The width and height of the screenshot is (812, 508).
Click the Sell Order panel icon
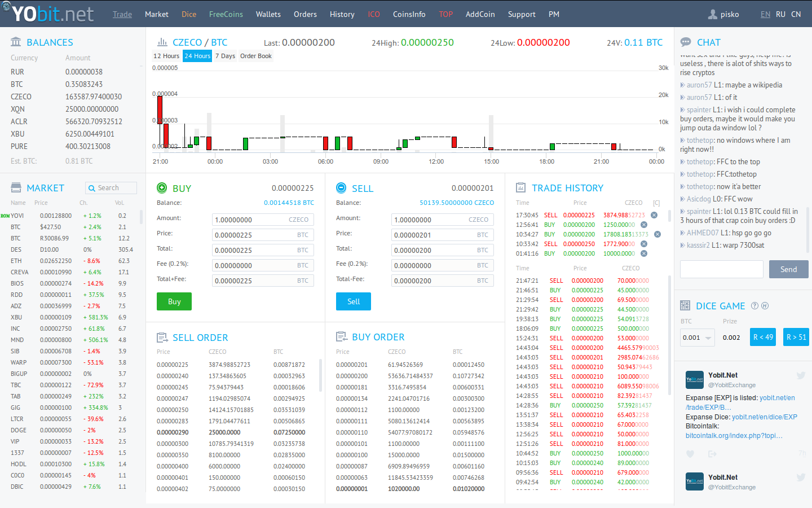click(162, 338)
